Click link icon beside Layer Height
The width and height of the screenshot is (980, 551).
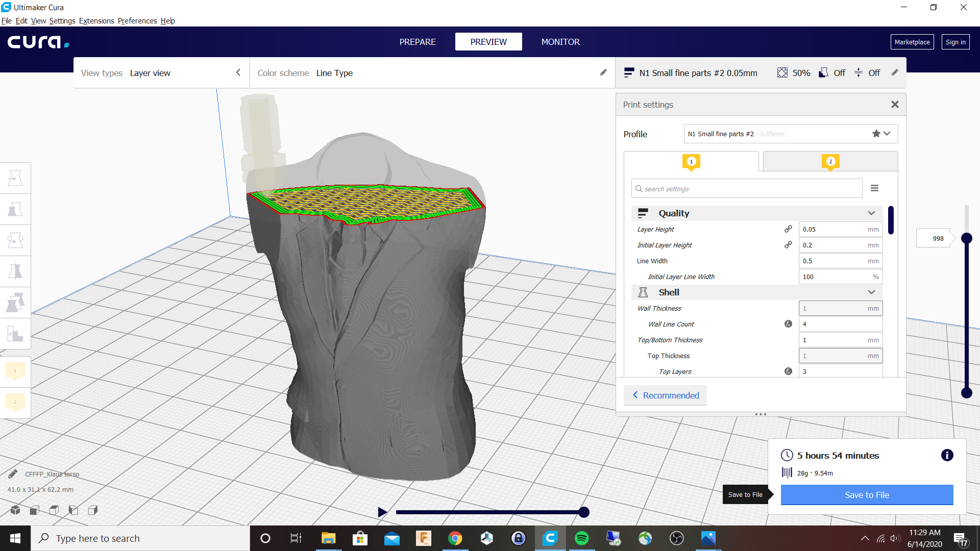coord(788,229)
